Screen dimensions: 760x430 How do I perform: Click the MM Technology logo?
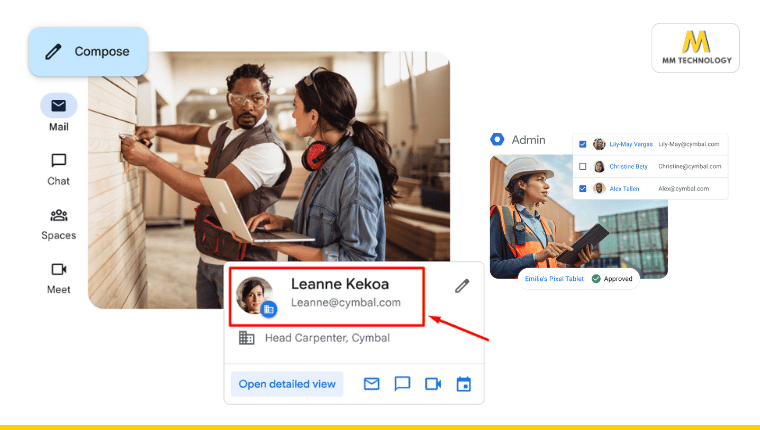696,48
